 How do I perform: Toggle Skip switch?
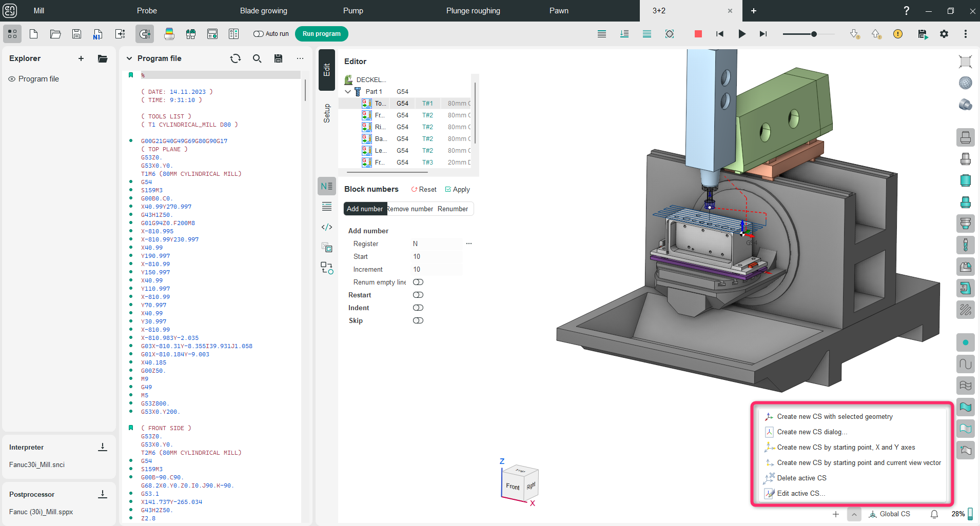[418, 320]
